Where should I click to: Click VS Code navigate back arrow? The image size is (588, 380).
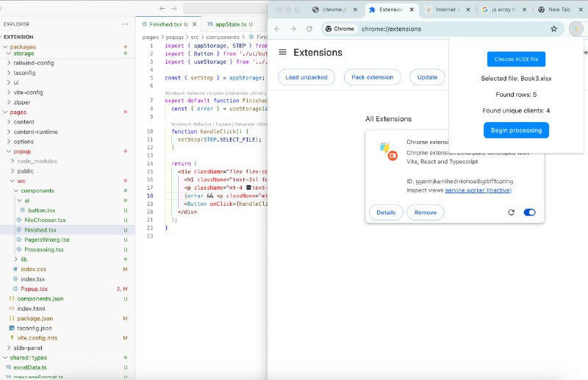coord(162,9)
